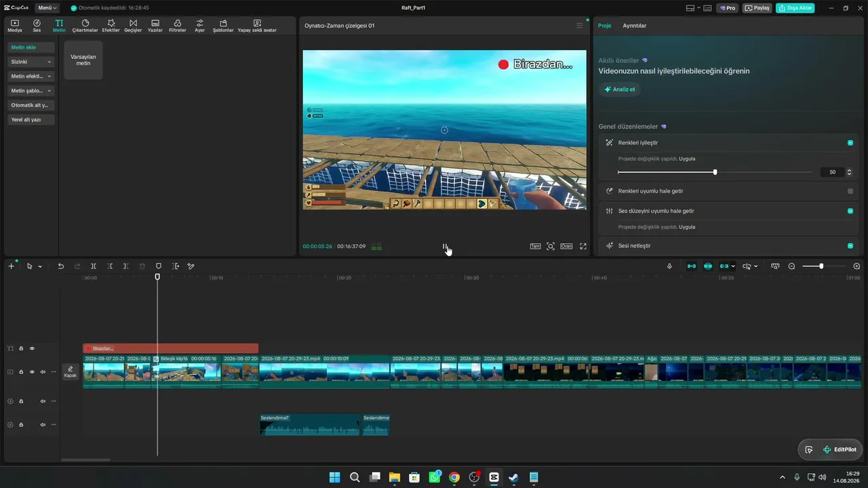Click the Pro badge button

point(728,8)
